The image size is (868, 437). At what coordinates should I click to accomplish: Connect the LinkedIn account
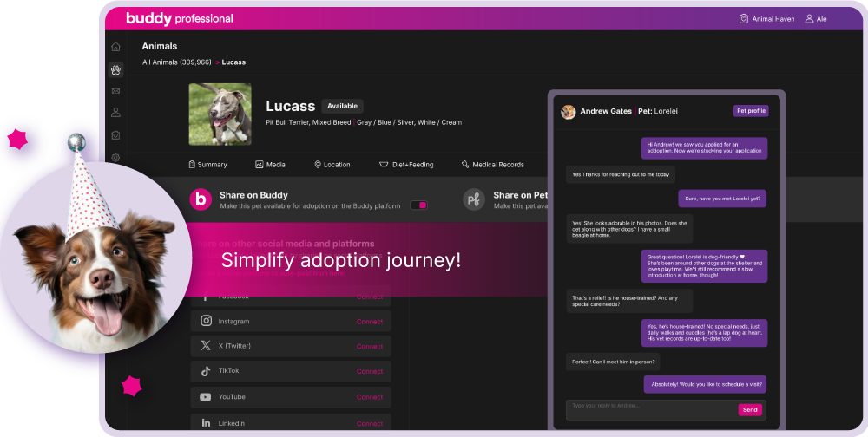coord(370,424)
